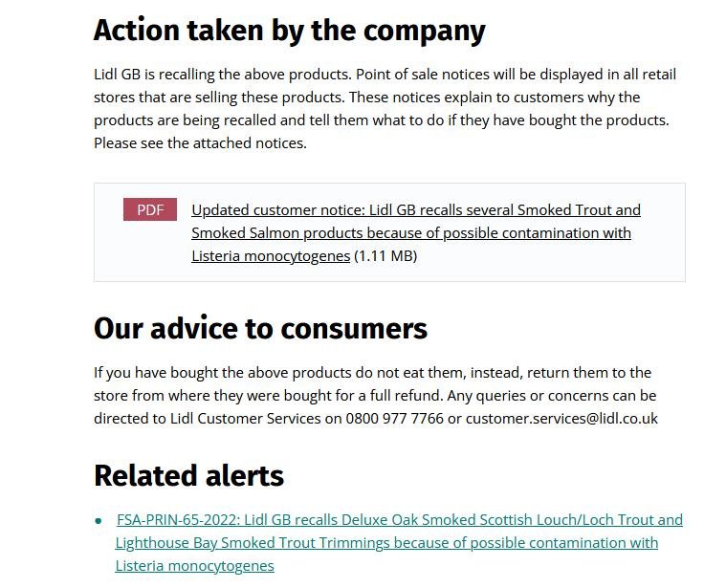Screen dimensions: 726x588
Task: Click the customer.services@lidl.co.uk email address
Action: pos(561,419)
